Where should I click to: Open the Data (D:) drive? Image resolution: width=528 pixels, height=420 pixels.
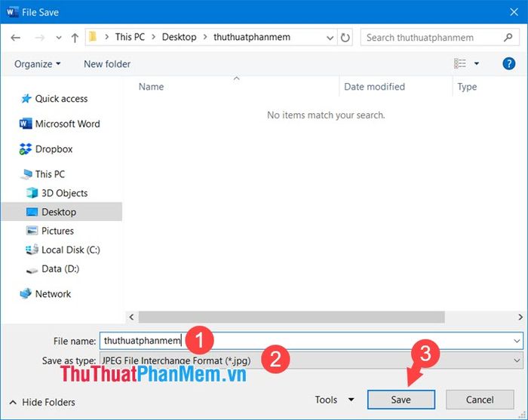pos(60,268)
